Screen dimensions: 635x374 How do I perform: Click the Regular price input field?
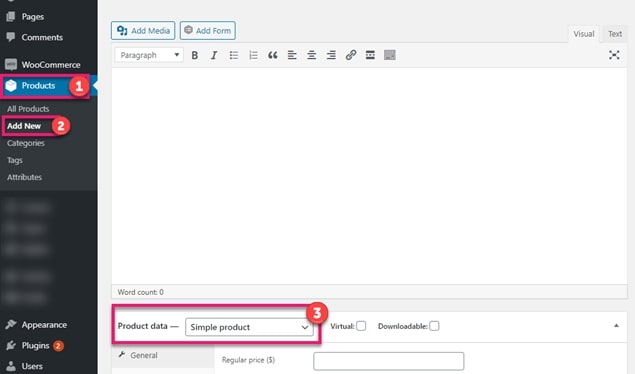pos(388,361)
